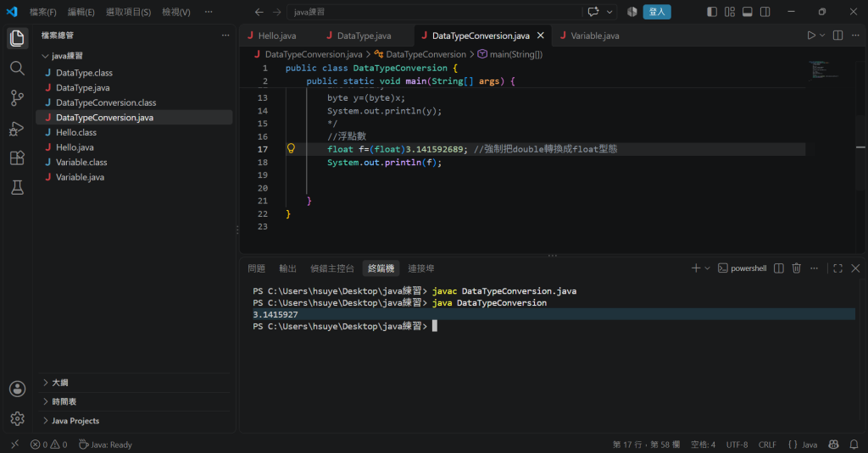
Task: Split the editor to the right
Action: [x=837, y=36]
